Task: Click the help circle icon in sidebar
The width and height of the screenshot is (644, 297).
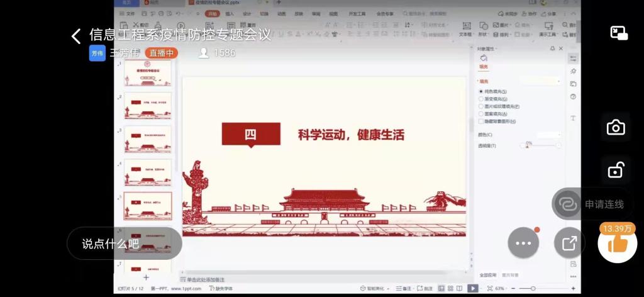Action: (573, 97)
